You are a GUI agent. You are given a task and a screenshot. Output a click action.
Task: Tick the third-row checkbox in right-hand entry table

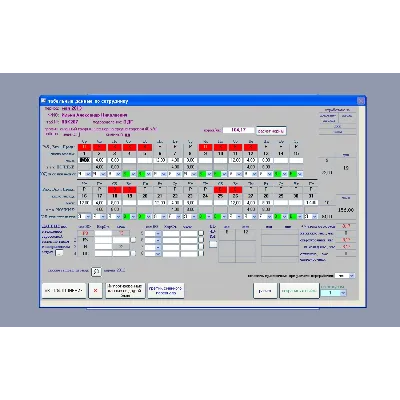[201, 247]
